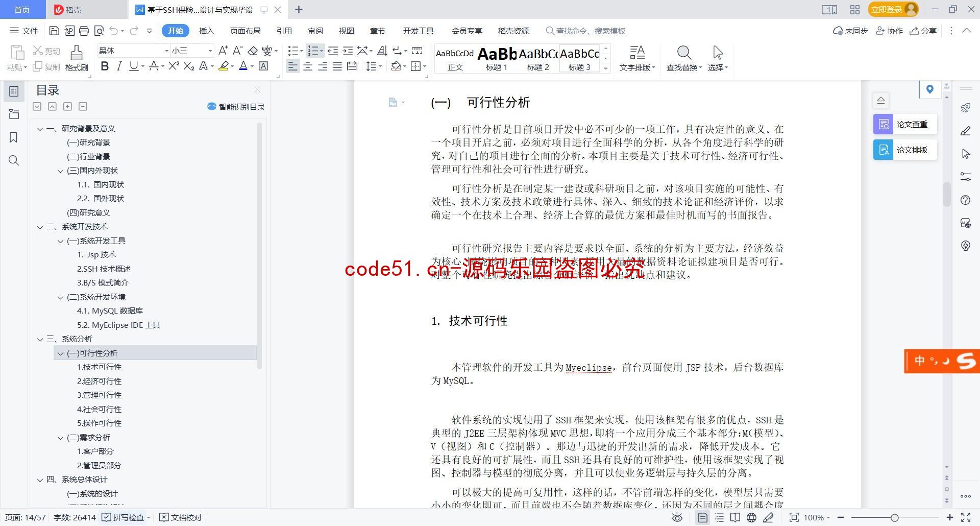Switch to 页面布局 ribbon tab
The width and height of the screenshot is (980, 526).
pos(245,31)
